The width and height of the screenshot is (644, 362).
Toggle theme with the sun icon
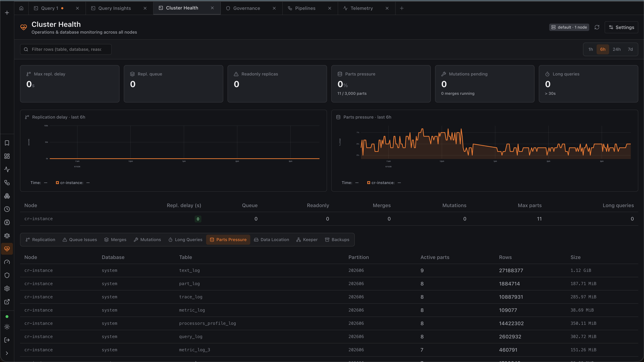(x=7, y=327)
